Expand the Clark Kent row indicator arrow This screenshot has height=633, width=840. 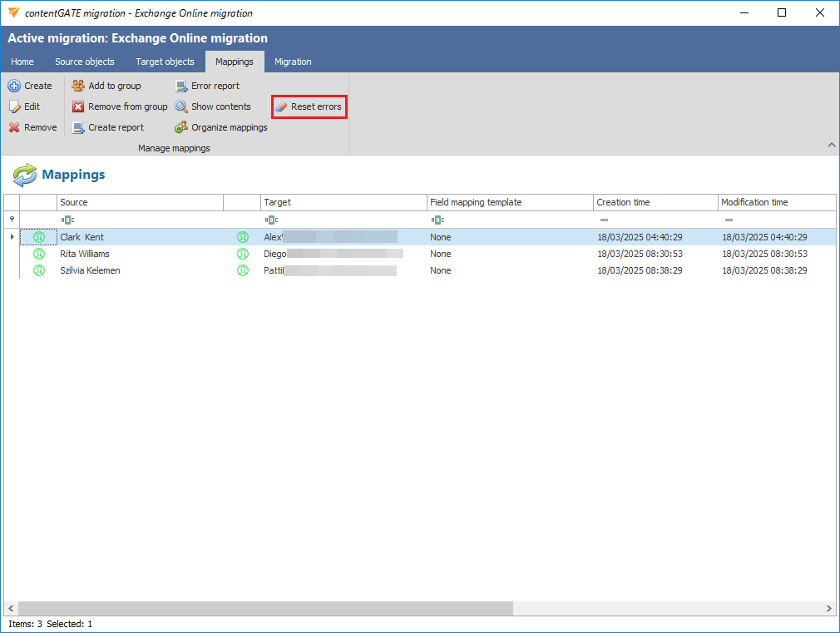pyautogui.click(x=12, y=237)
